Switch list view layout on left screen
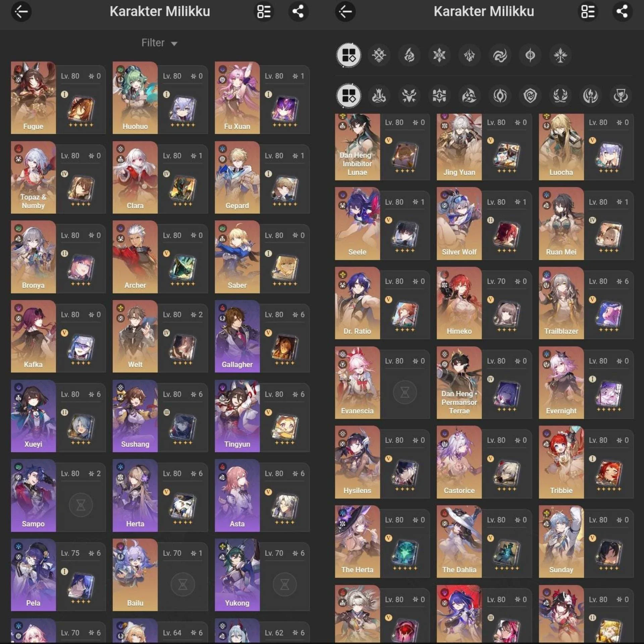644x644 pixels. pos(264,12)
